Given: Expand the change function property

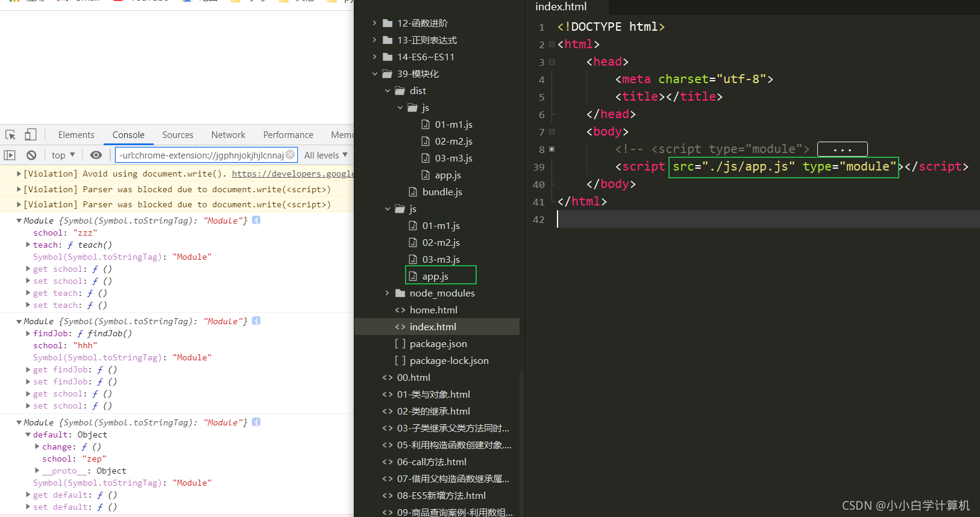Looking at the screenshot, I should pos(37,446).
